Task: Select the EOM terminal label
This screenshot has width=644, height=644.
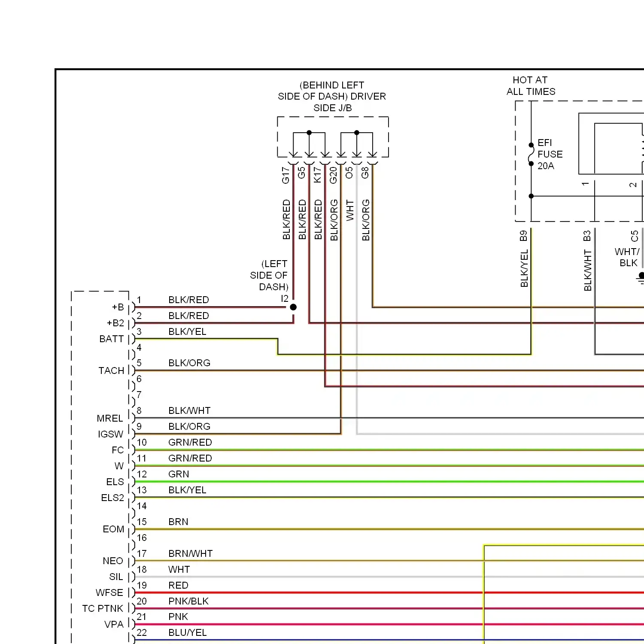Action: 113,529
